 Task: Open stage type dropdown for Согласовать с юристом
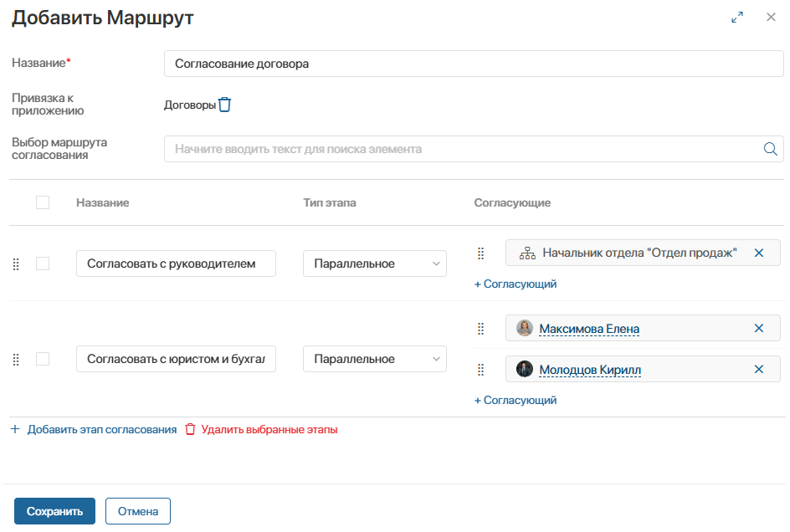point(374,359)
